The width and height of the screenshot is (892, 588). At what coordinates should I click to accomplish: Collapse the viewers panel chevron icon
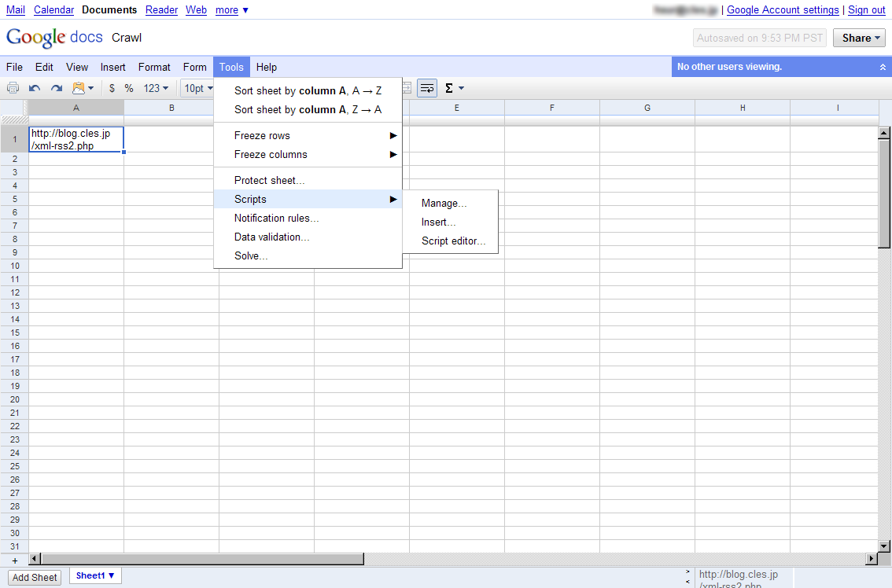[883, 68]
